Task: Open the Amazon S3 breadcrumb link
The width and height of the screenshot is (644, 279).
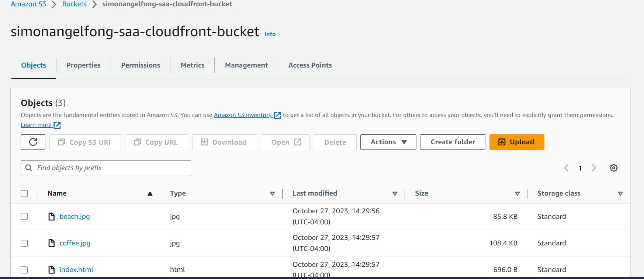Action: 28,4
